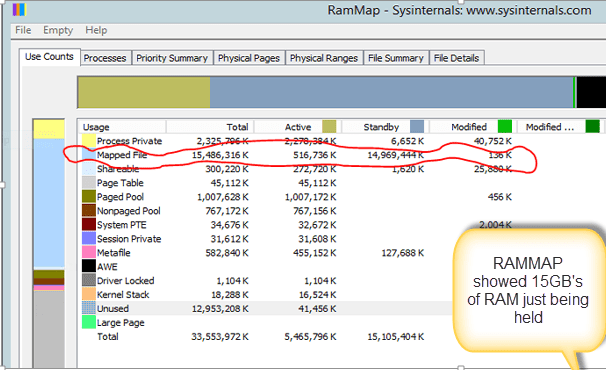Click the Modified green color swatch in header

pos(505,126)
